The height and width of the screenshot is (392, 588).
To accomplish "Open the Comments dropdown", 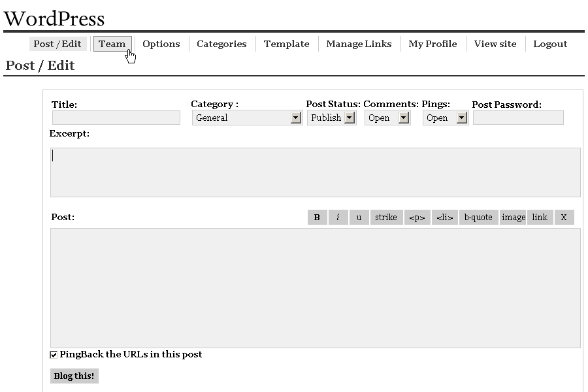I will (x=387, y=118).
